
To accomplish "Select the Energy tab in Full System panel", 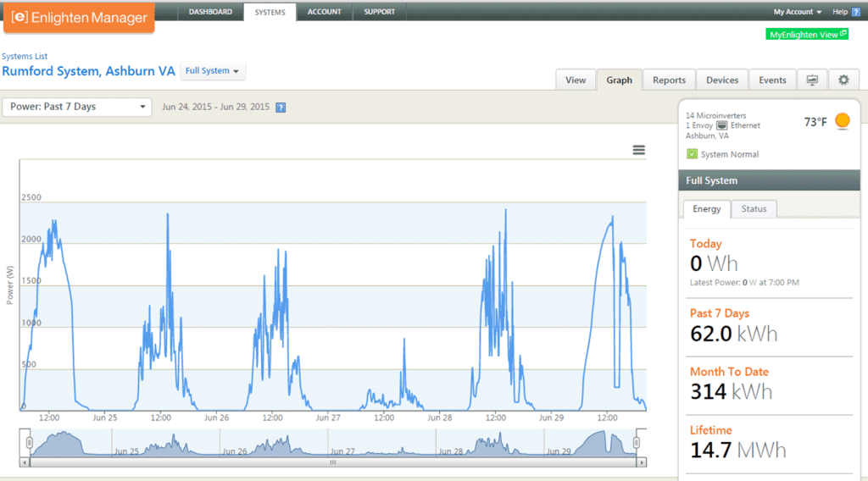I will click(x=707, y=209).
